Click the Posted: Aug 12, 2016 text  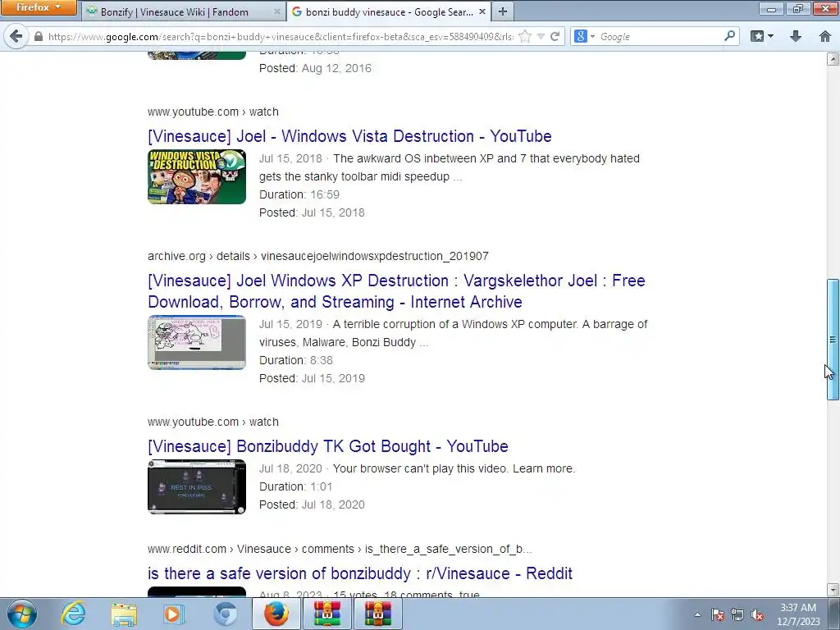315,68
